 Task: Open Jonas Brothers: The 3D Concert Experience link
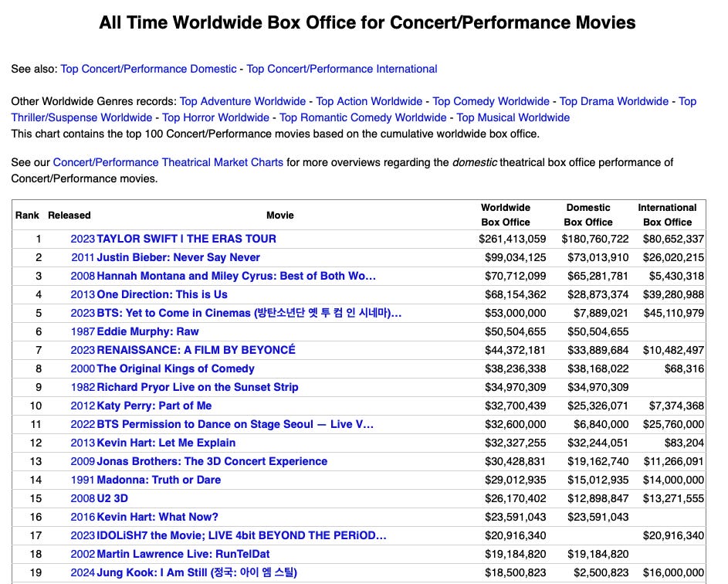point(212,461)
